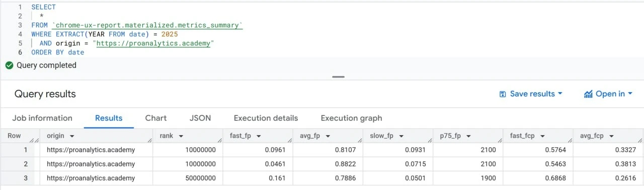644x190 pixels.
Task: Select avg_fp value 0.8822
Action: (328, 164)
